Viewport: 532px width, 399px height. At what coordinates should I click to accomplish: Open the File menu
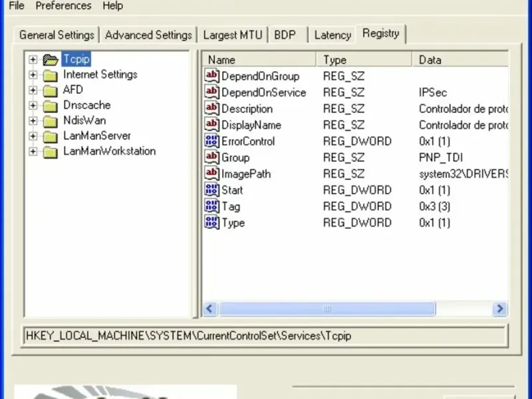(16, 6)
